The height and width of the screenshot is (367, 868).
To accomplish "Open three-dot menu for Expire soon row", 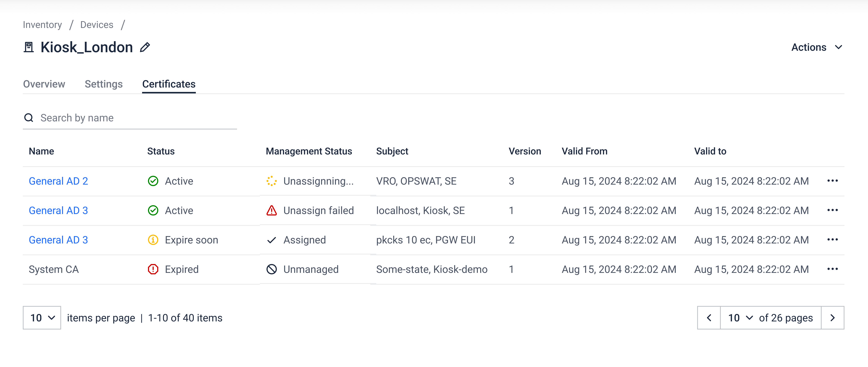I will click(832, 240).
